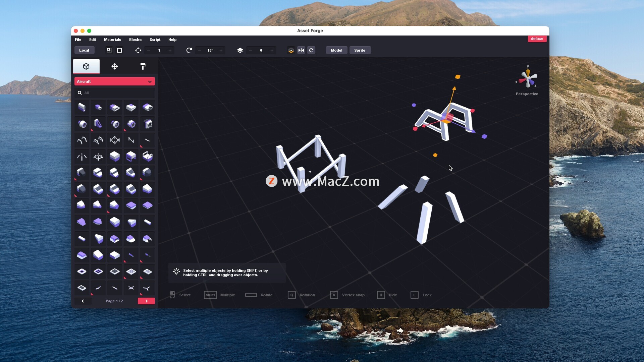Click the layers stack icon

(240, 50)
